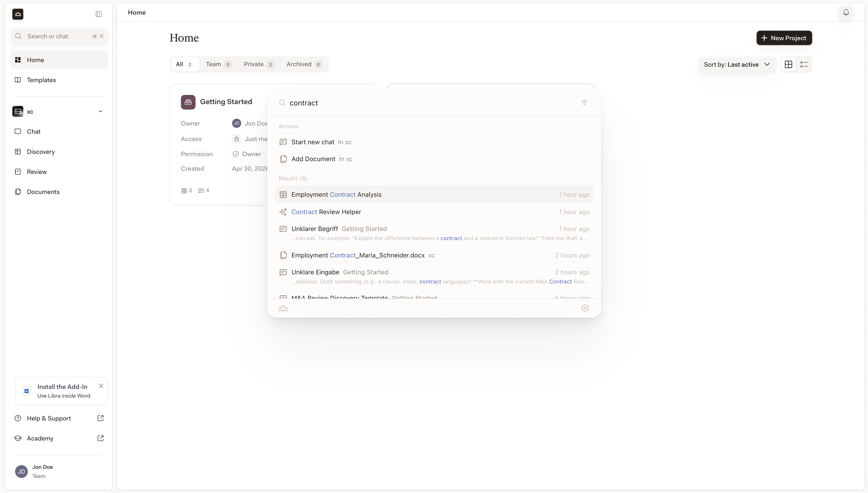Open Contract Review Helper result
868x493 pixels.
coord(434,212)
